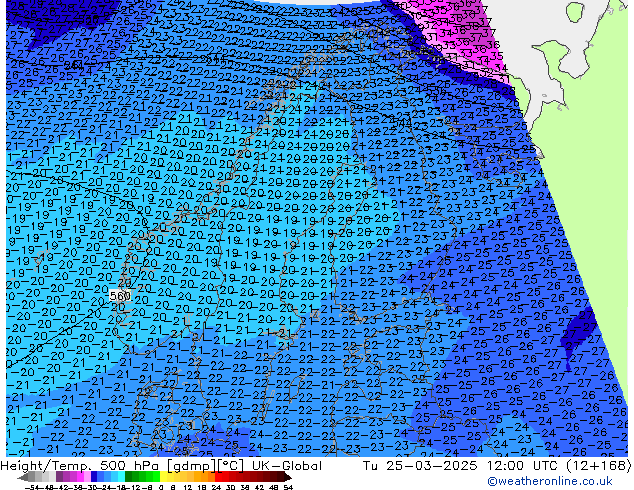Image resolution: width=634 pixels, height=490 pixels.
Task: Click the Tu 25-03-2025 12:00 UTC timestamp
Action: pyautogui.click(x=497, y=466)
